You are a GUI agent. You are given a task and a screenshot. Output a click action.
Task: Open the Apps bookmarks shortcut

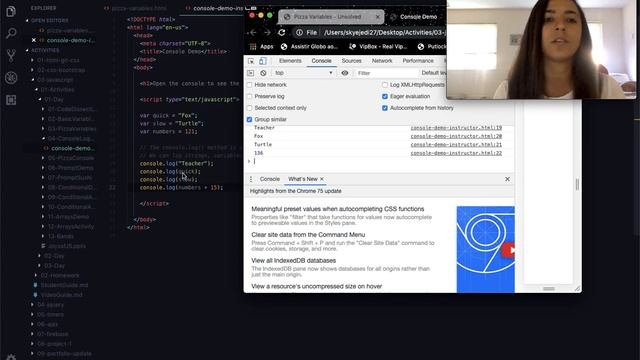click(x=261, y=47)
